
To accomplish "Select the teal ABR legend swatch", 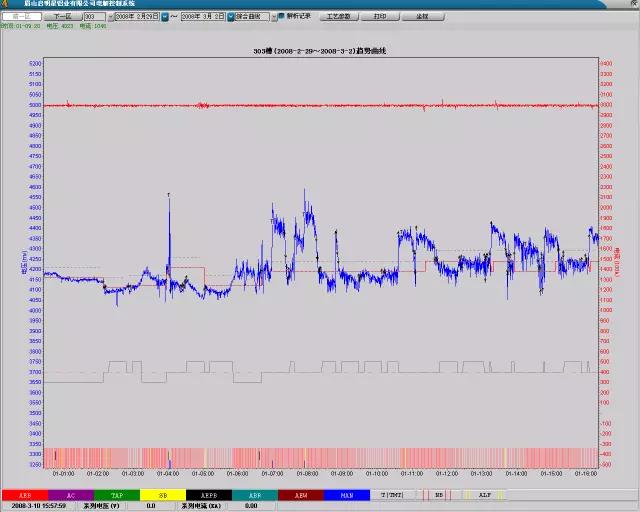I will (x=254, y=495).
